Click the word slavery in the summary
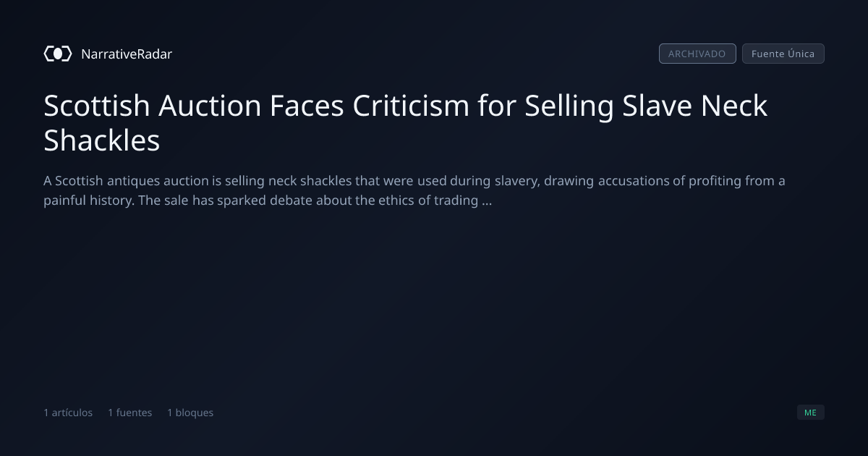868x456 pixels. point(515,180)
